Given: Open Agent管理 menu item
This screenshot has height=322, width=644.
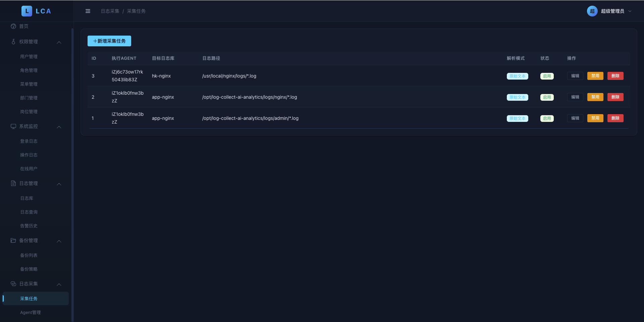Looking at the screenshot, I should (31, 312).
